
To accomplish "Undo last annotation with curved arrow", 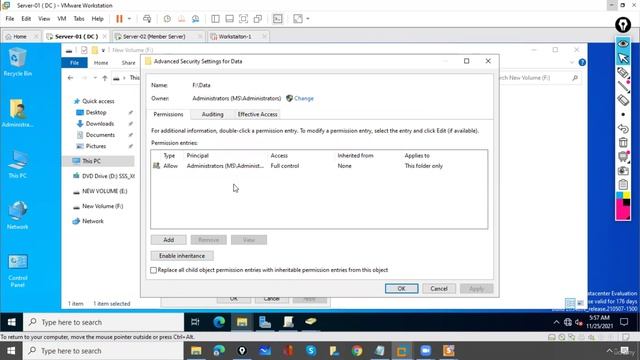I will tap(623, 129).
